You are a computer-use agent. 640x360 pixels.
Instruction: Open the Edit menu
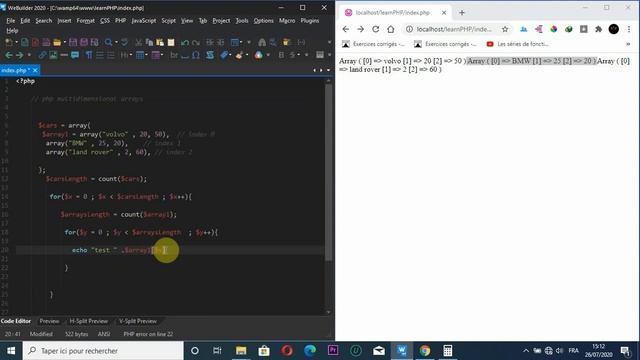[25, 20]
